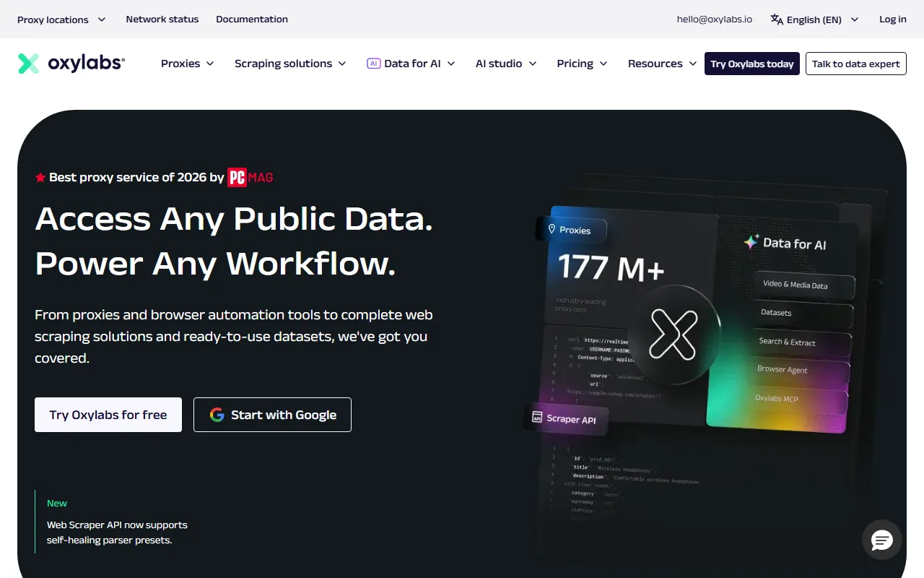924x578 pixels.
Task: Click the Web Scraper API announcement
Action: (x=117, y=532)
